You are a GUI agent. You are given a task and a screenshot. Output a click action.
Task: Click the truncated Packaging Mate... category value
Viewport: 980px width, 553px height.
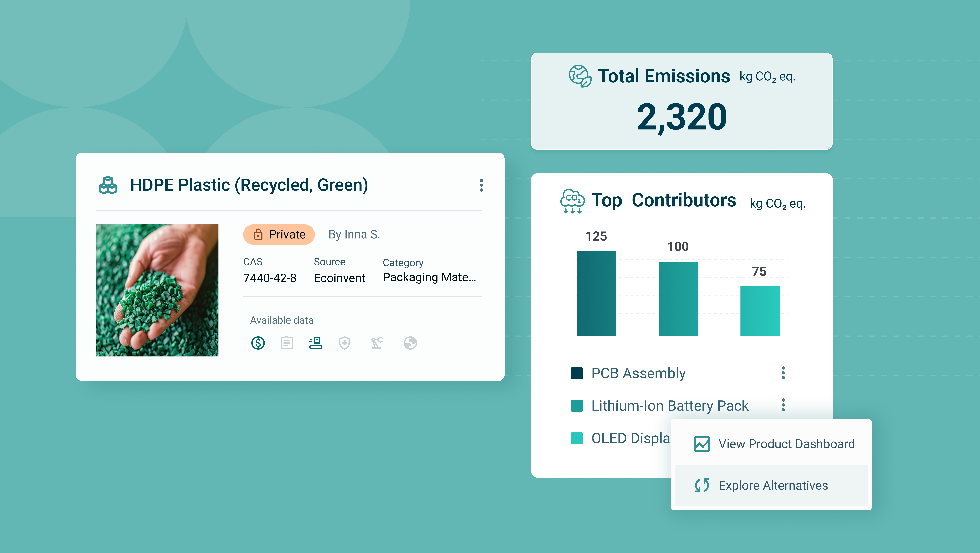(x=430, y=277)
